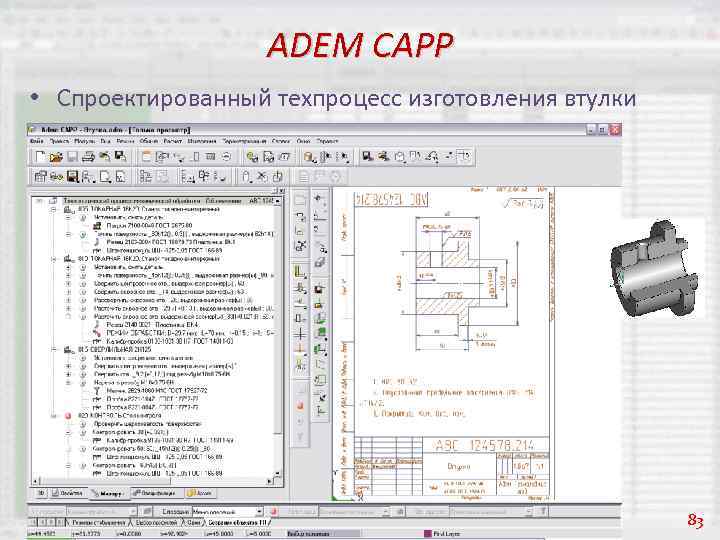
Task: Select the 005 ТОКАРНАЯ tree row
Action: [149, 209]
